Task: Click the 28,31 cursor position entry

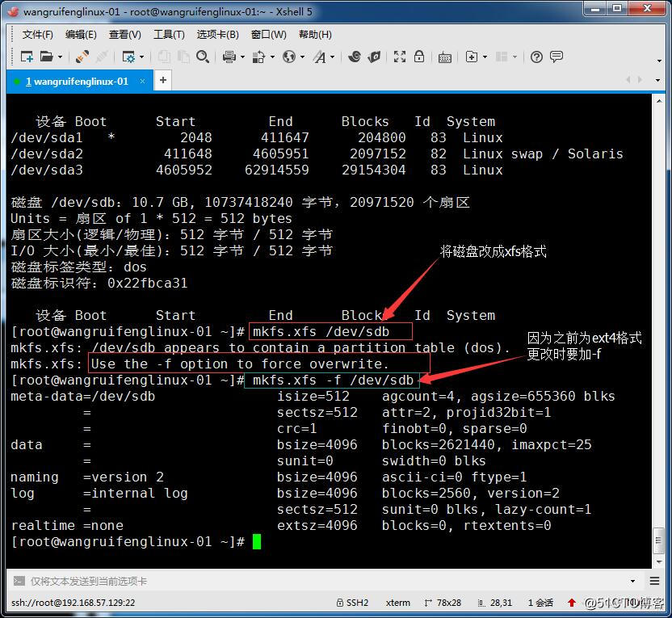Action: coord(495,603)
